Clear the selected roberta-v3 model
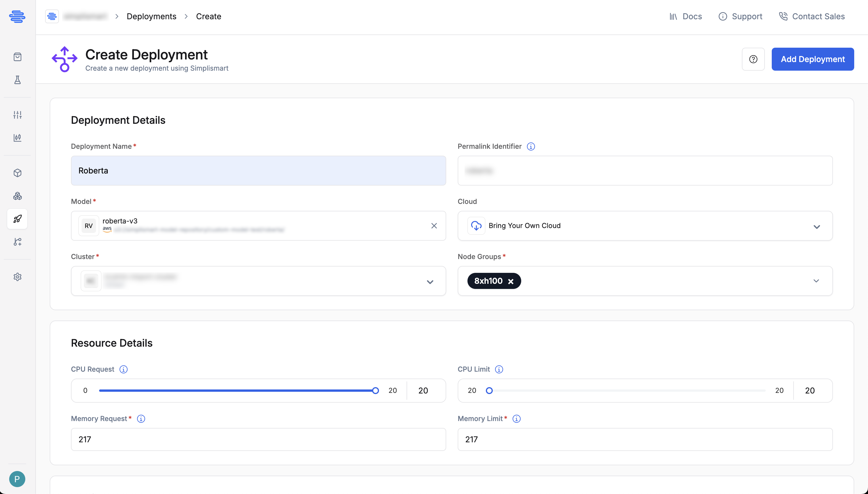This screenshot has width=868, height=494. (434, 226)
